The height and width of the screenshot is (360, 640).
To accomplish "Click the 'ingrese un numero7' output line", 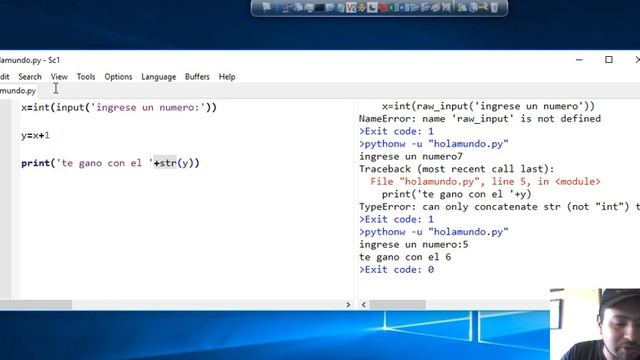I will (411, 156).
